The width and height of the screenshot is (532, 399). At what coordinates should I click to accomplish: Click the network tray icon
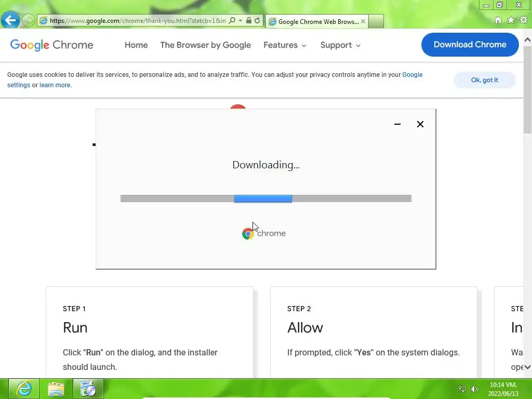462,389
